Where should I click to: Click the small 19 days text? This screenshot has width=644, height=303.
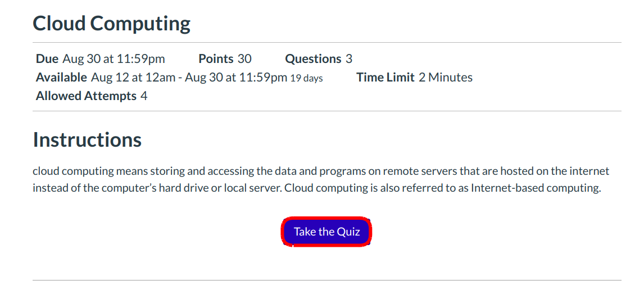pos(306,78)
